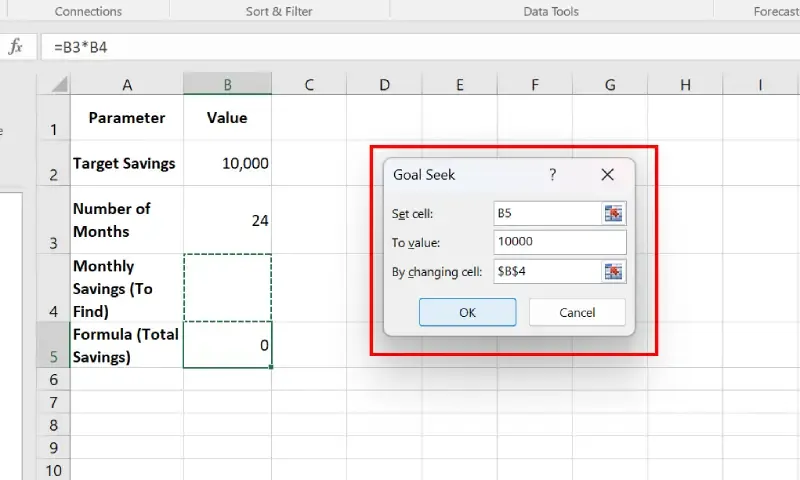Click the fx insert function icon
800x480 pixels.
(16, 47)
